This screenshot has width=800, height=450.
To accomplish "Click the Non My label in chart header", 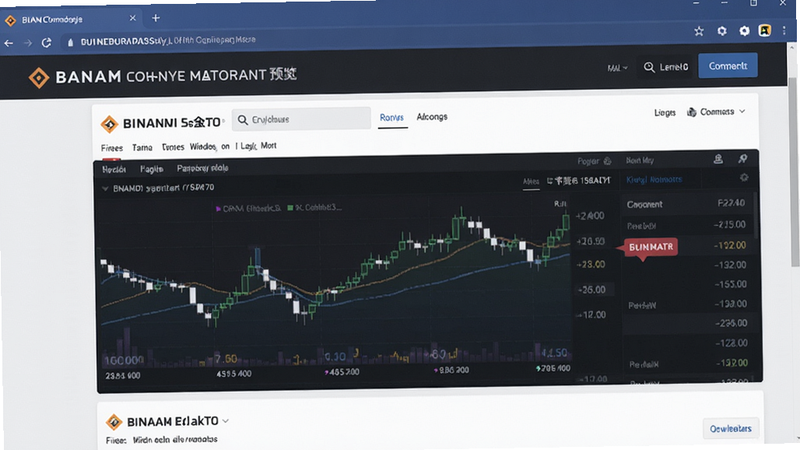I will coord(640,160).
